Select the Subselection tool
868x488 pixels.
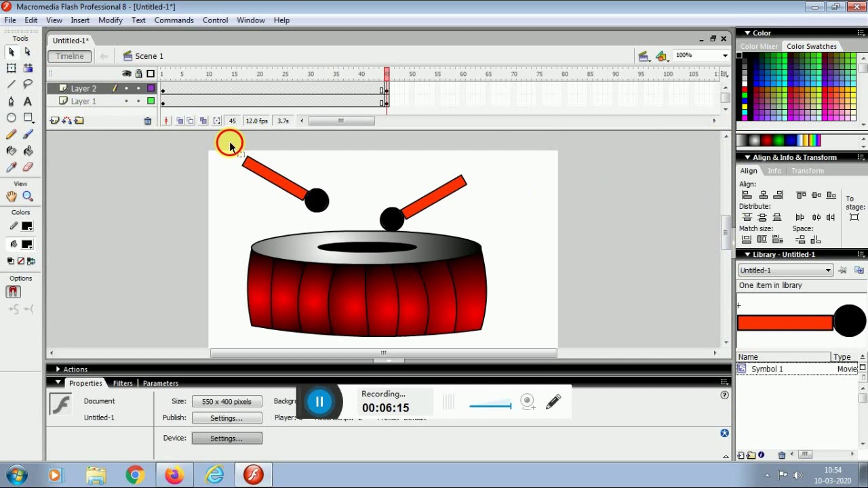point(28,52)
